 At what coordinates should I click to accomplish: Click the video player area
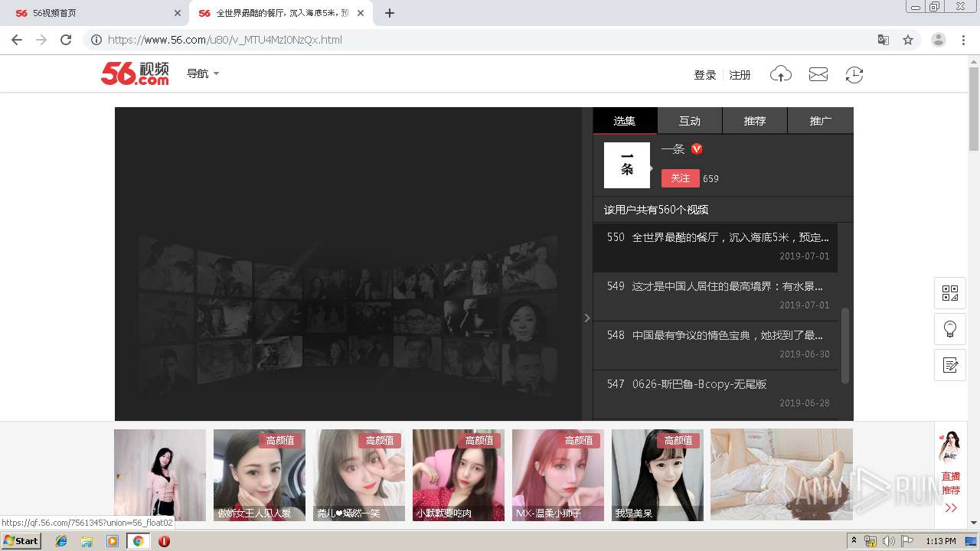tap(348, 264)
